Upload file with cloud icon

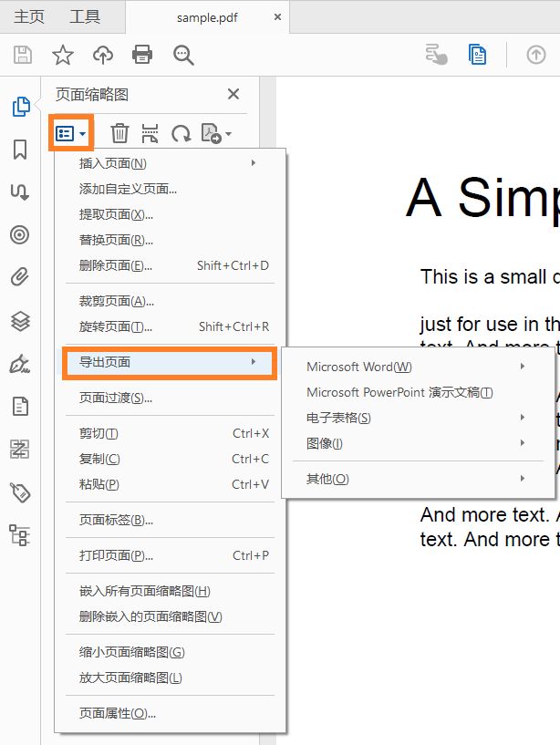pyautogui.click(x=103, y=55)
